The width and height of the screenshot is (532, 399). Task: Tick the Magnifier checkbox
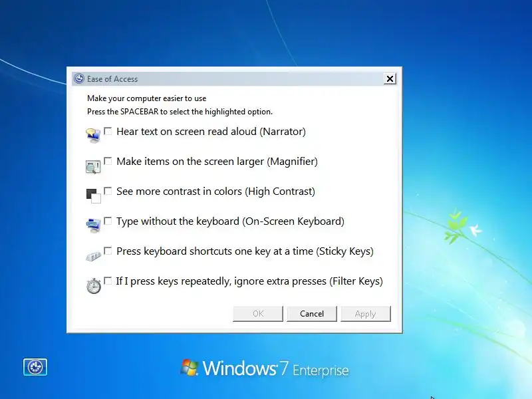(x=108, y=161)
